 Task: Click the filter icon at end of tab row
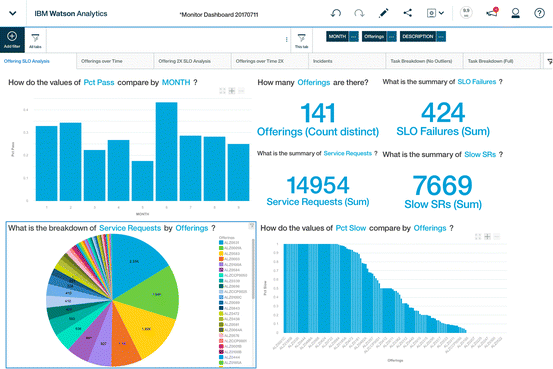[549, 61]
